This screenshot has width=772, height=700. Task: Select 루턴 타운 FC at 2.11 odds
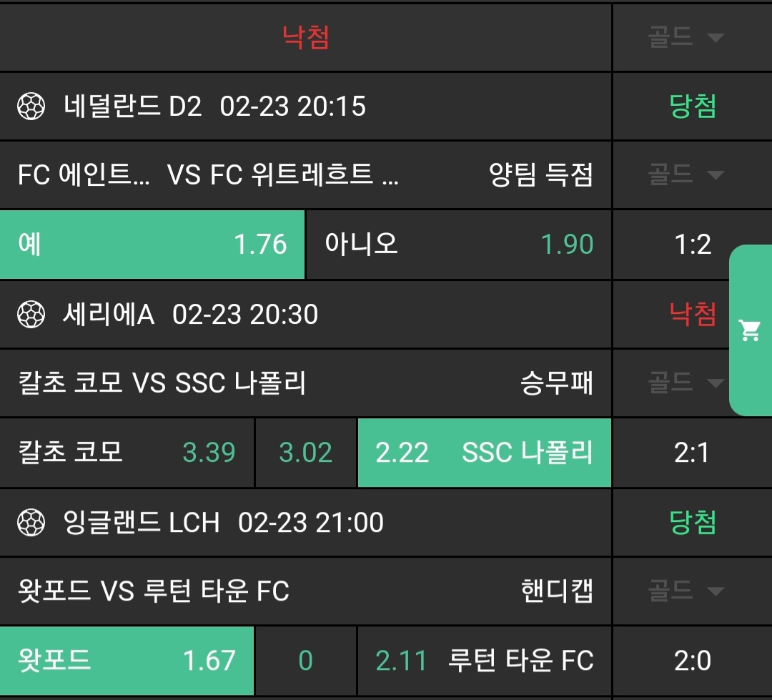pyautogui.click(x=484, y=661)
